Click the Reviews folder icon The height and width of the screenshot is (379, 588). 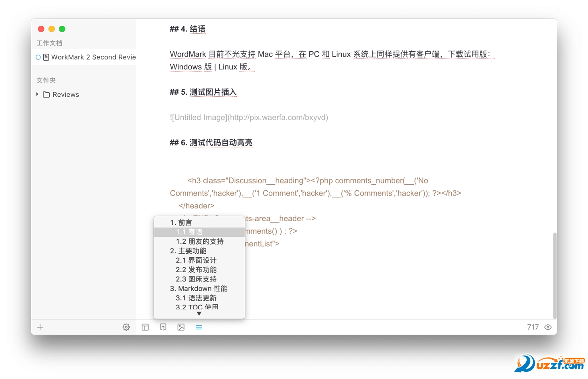[46, 94]
